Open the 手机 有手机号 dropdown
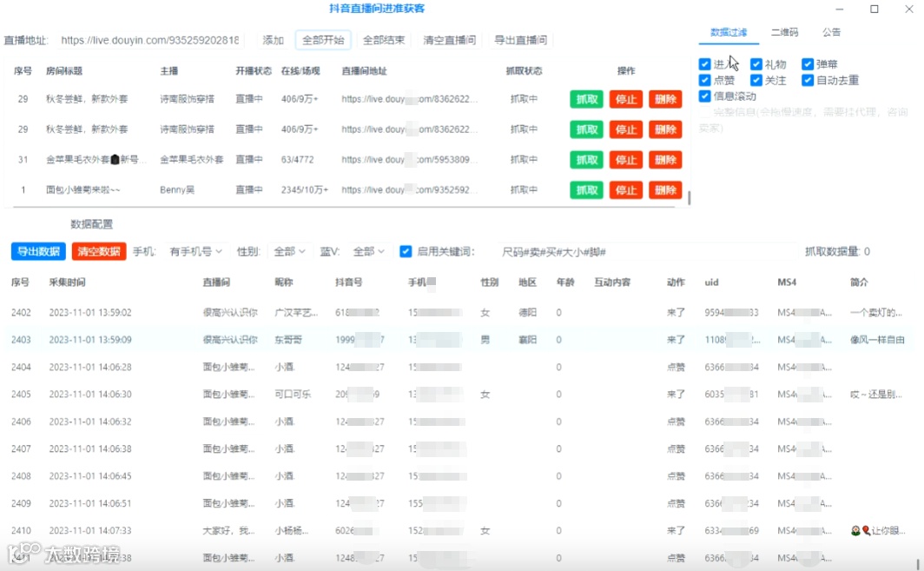Image resolution: width=924 pixels, height=571 pixels. [x=195, y=251]
